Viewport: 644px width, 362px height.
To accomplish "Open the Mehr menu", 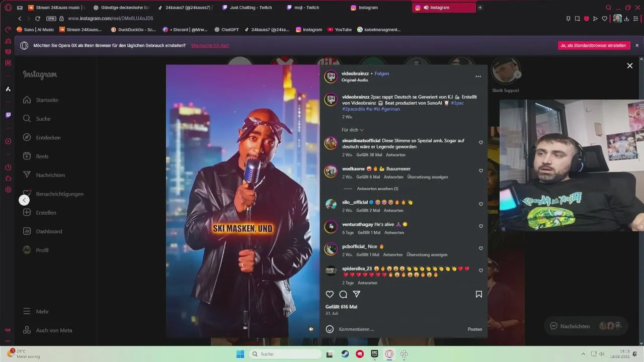I will point(36,312).
